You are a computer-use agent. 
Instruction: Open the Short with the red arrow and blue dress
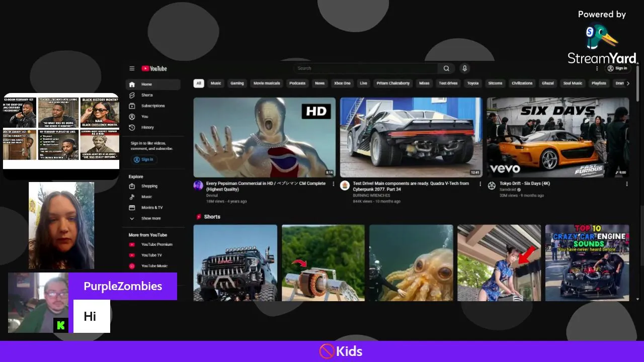click(499, 263)
